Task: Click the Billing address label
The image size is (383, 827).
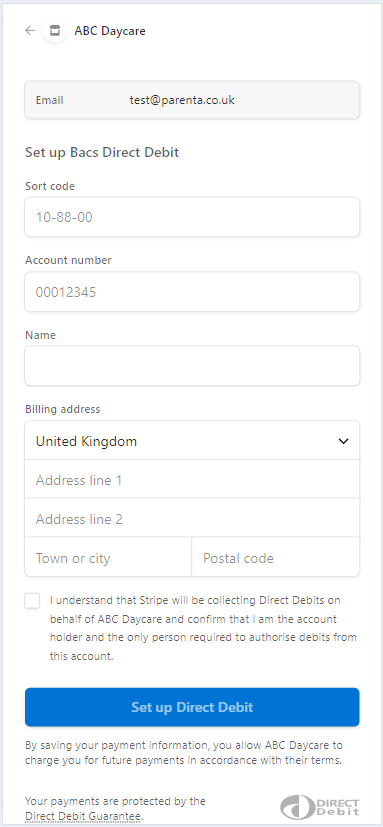Action: point(62,409)
